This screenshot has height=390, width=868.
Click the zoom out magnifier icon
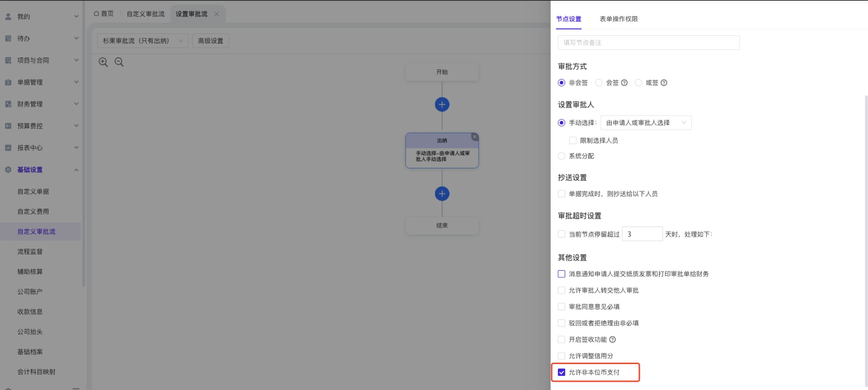(x=119, y=62)
